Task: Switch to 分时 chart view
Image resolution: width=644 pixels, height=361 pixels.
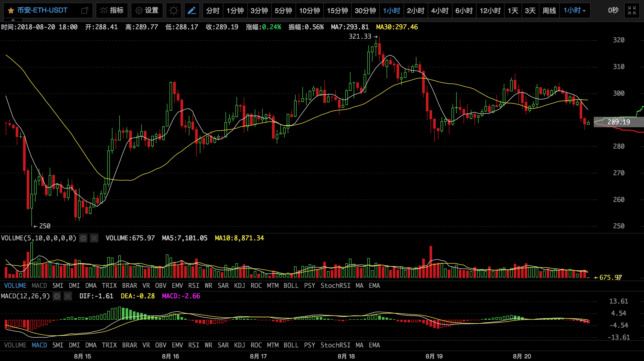Action: [213, 11]
